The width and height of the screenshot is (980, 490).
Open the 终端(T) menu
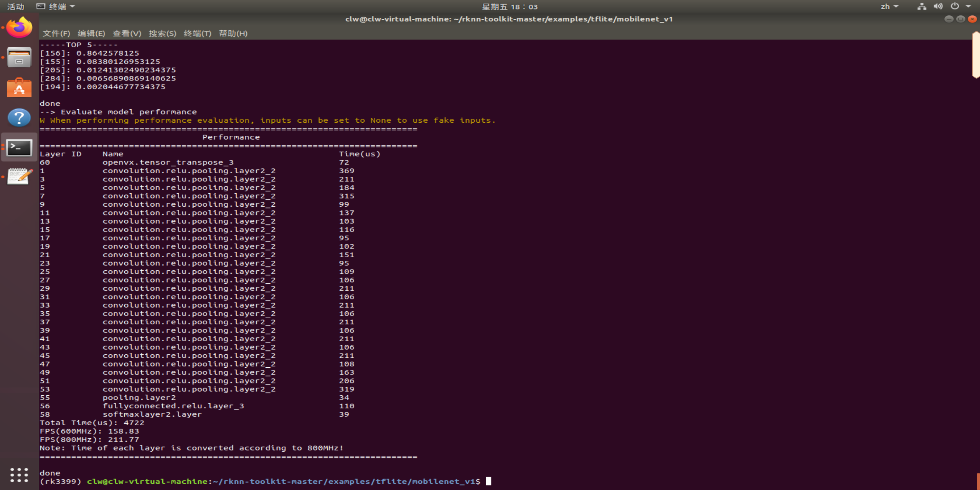[198, 33]
